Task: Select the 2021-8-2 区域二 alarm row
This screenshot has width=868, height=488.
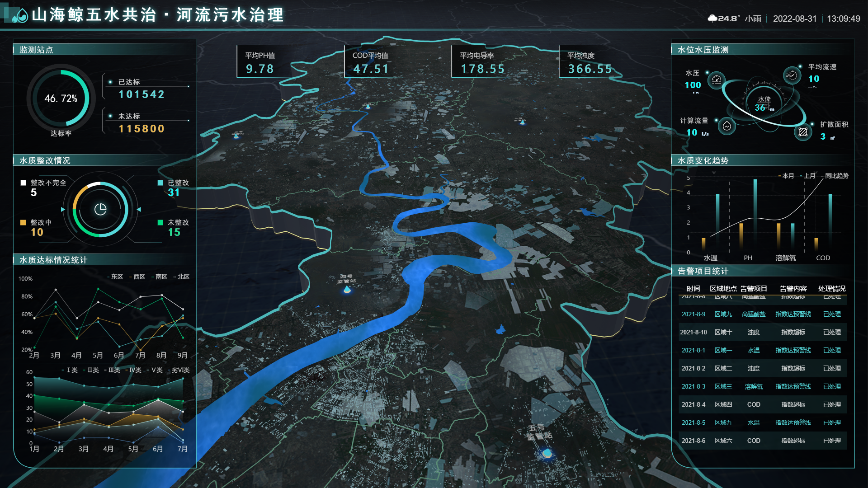Action: 762,368
